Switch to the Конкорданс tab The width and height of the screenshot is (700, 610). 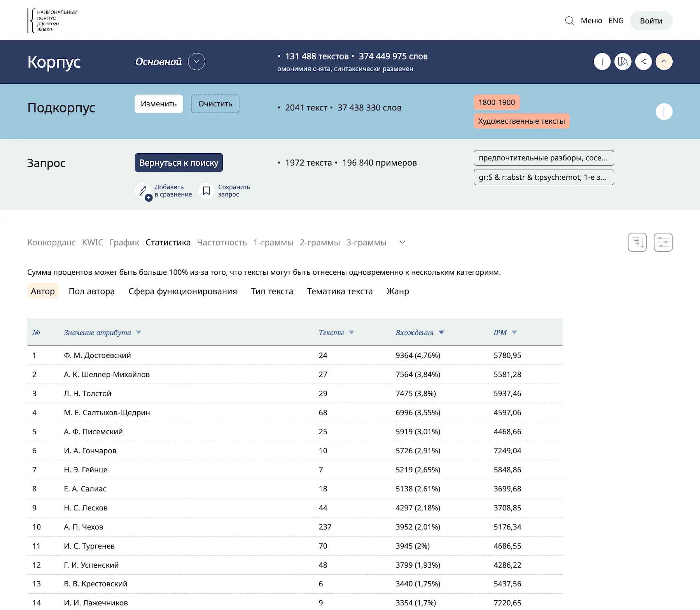(x=51, y=242)
